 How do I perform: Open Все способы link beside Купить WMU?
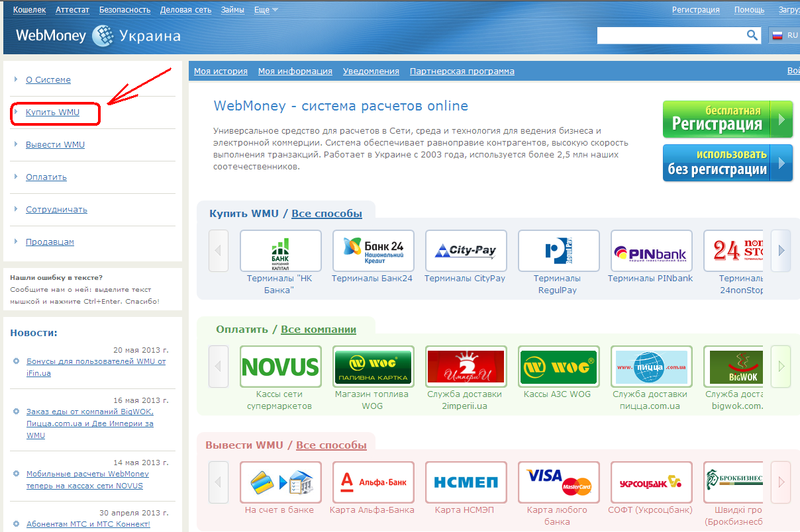(326, 214)
